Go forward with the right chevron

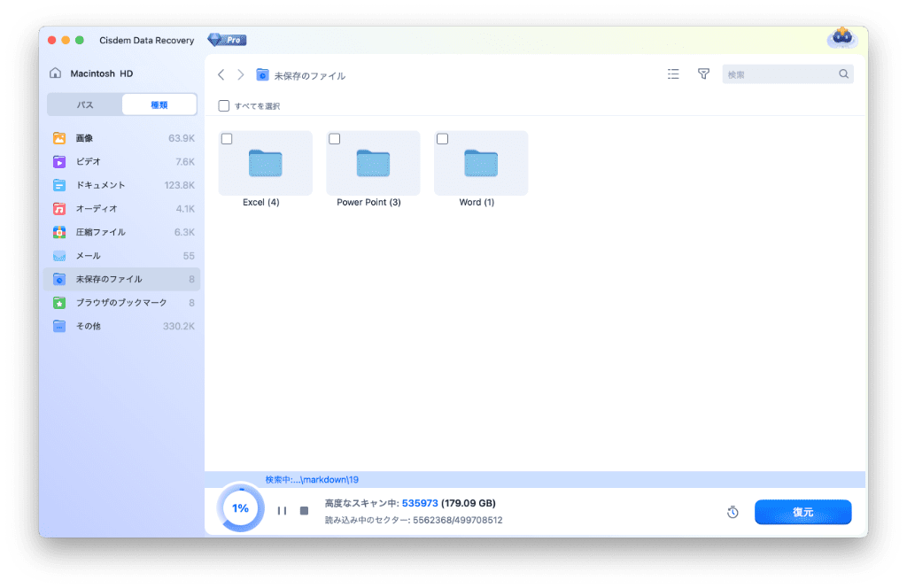click(240, 75)
